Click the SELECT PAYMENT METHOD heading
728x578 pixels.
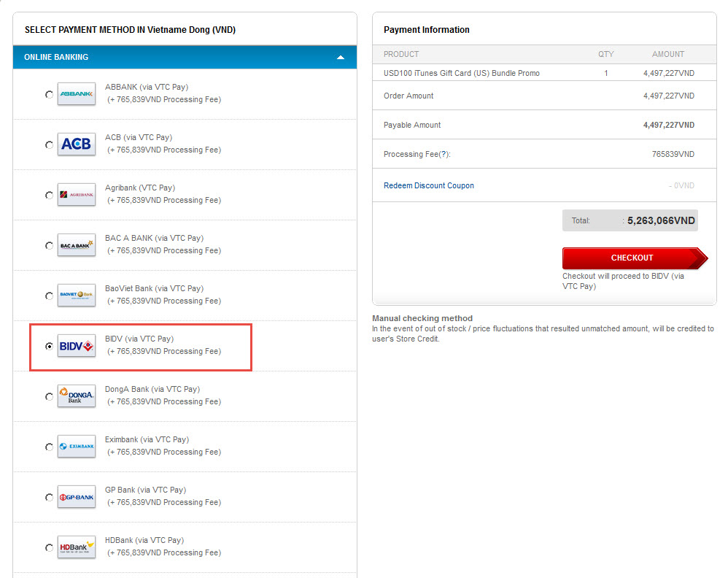130,30
